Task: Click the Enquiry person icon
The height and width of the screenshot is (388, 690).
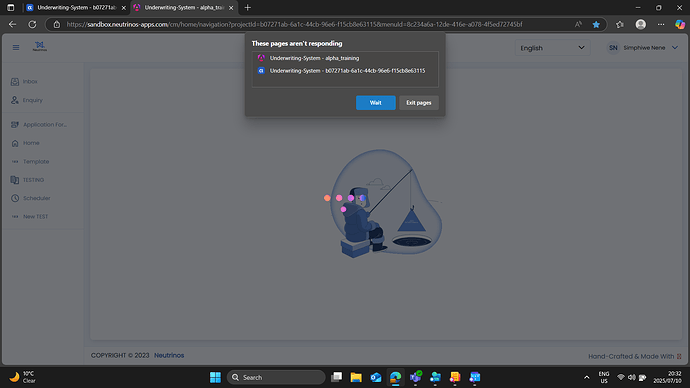Action: tap(15, 100)
